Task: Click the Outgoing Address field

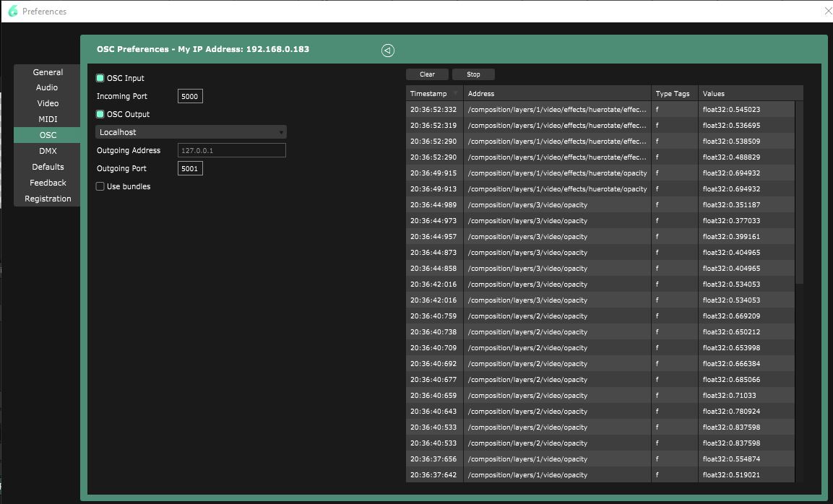Action: tap(231, 150)
